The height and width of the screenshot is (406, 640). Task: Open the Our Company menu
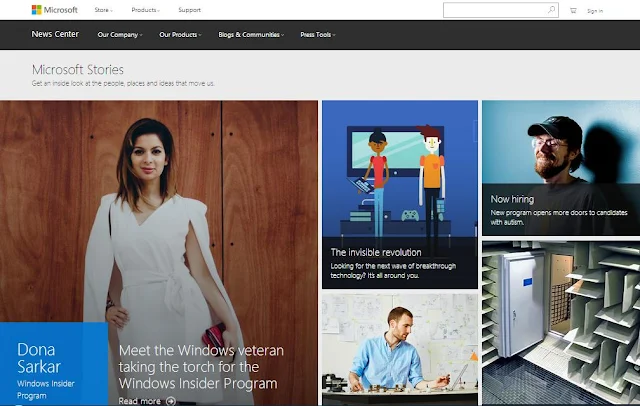pyautogui.click(x=120, y=35)
